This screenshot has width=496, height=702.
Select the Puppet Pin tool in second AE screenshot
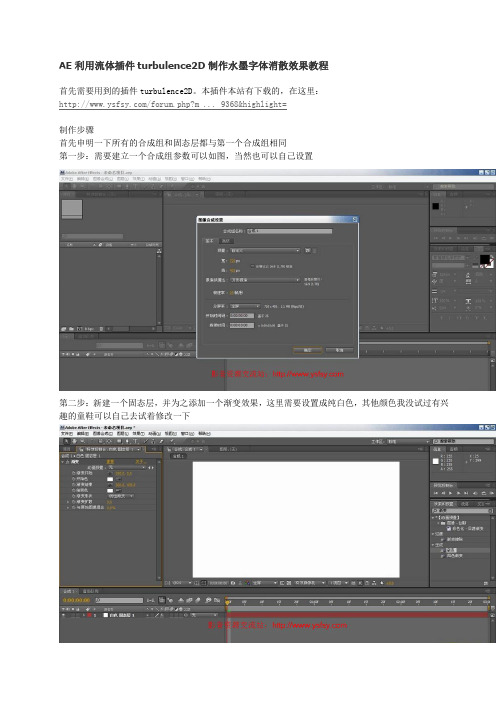coord(172,441)
